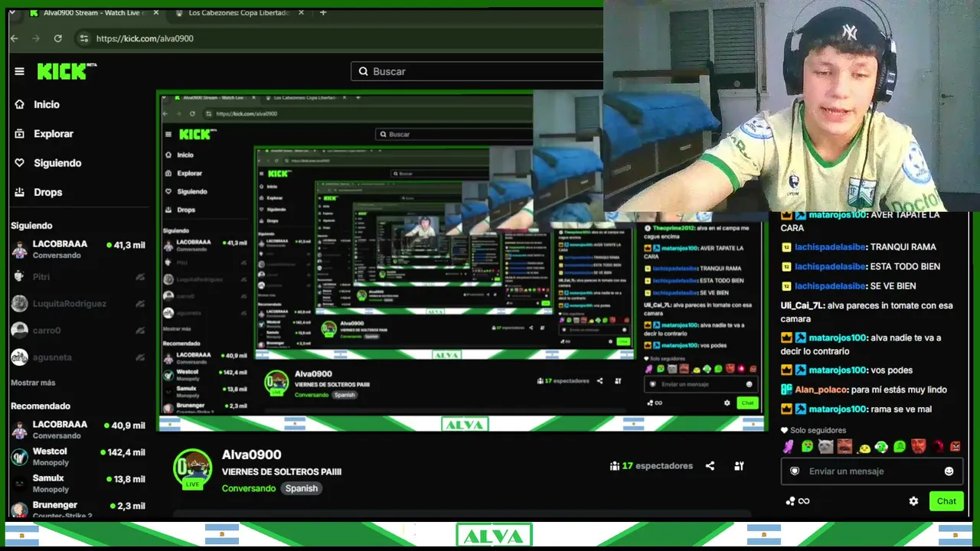Image resolution: width=980 pixels, height=551 pixels.
Task: Open carro0 channel in Siguiendo list
Action: tap(78, 331)
